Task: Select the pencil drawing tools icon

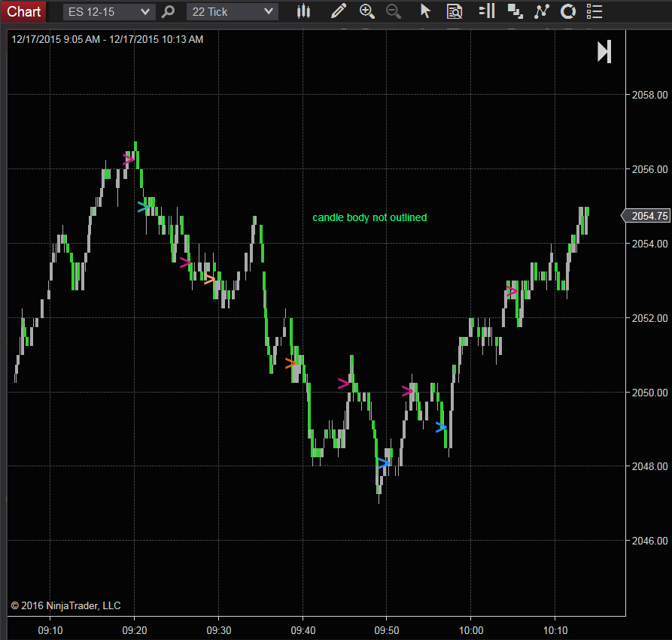Action: [x=339, y=11]
